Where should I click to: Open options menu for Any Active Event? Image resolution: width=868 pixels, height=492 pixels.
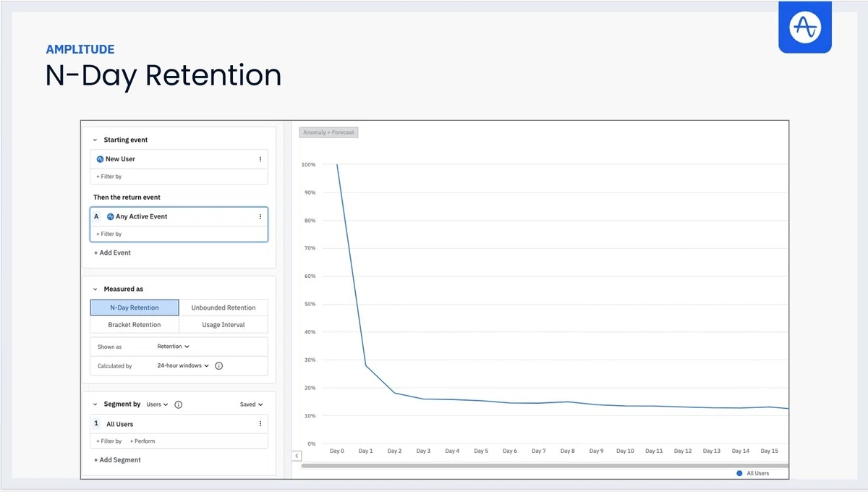coord(260,216)
